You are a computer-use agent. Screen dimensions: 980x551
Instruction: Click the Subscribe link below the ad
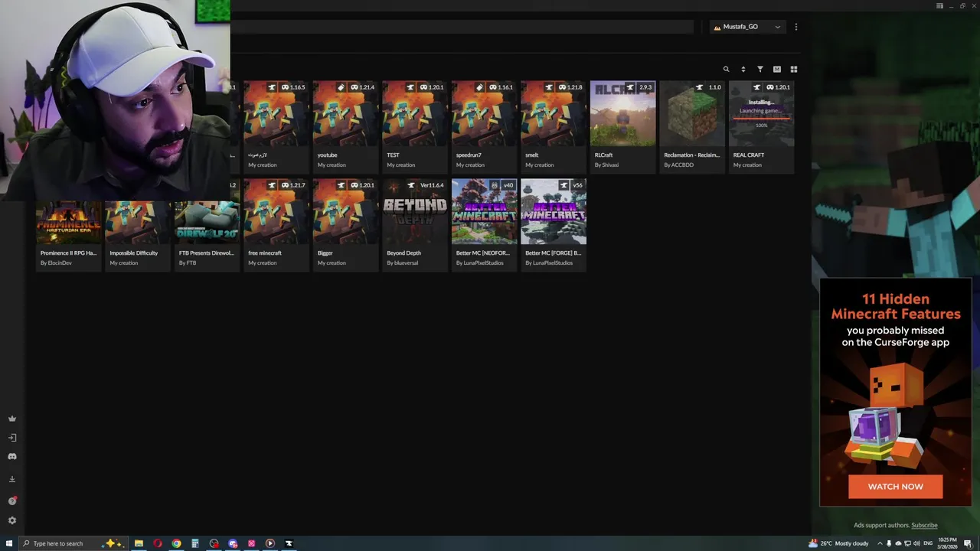tap(924, 525)
